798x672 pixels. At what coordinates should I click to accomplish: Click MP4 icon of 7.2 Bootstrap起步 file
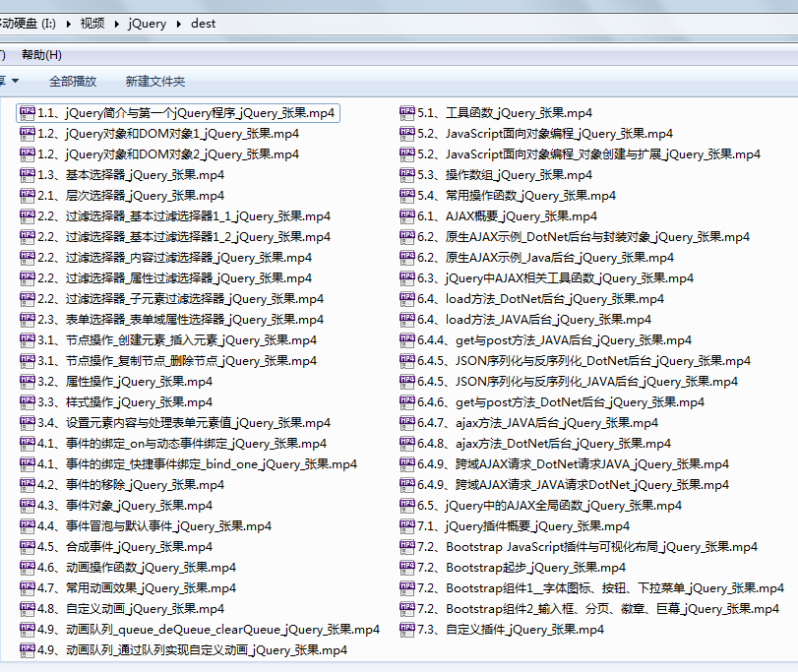tap(407, 568)
